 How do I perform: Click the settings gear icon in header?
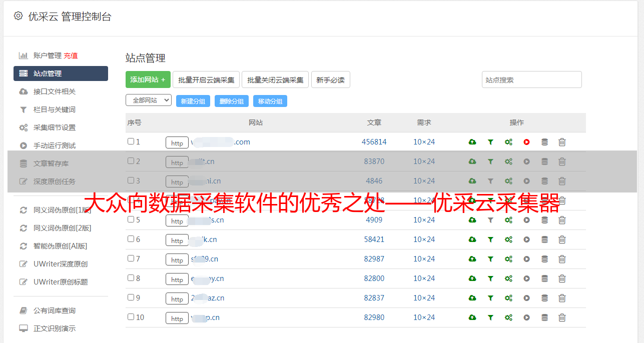click(x=18, y=16)
